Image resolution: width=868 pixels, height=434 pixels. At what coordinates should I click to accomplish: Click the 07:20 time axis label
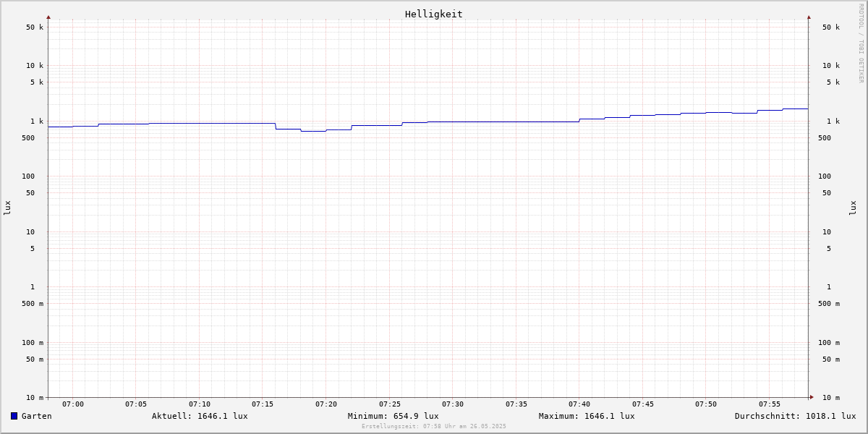(326, 404)
